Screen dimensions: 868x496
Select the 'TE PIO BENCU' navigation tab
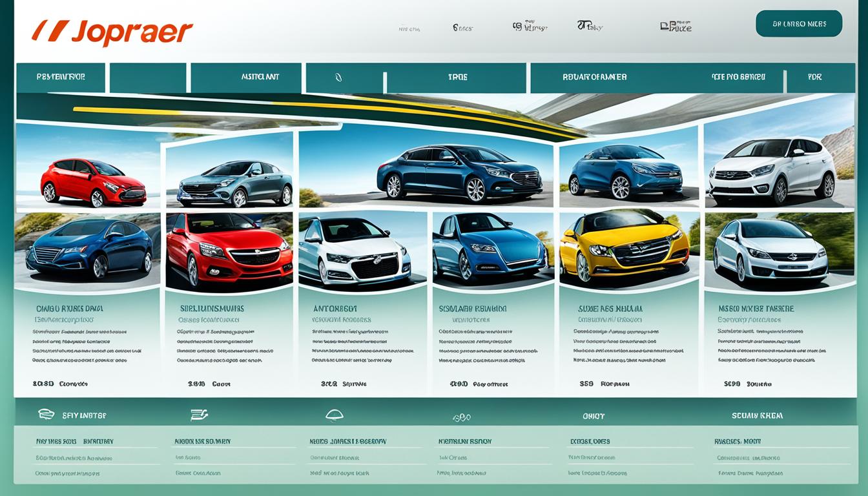(x=738, y=77)
